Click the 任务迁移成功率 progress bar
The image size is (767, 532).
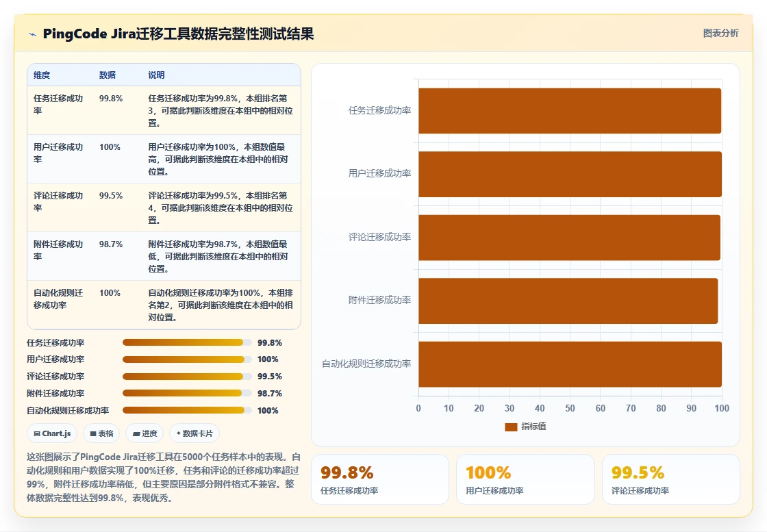tap(188, 342)
